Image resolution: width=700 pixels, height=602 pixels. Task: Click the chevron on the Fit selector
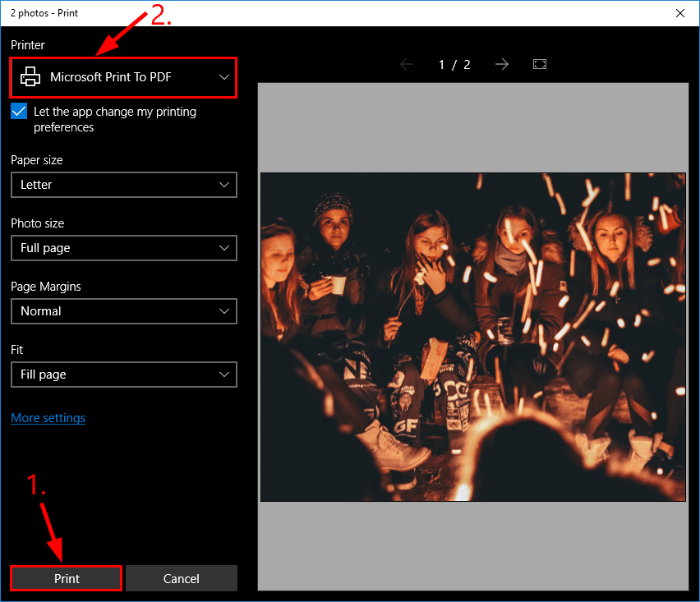click(x=224, y=375)
